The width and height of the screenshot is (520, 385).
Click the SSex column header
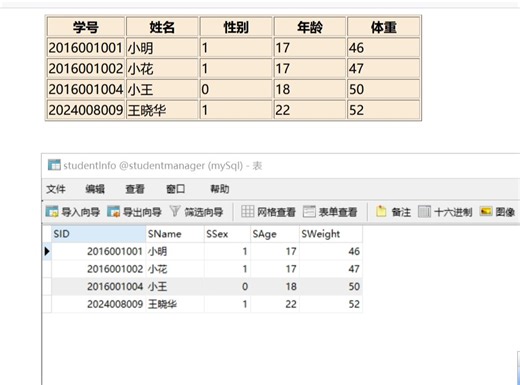point(227,234)
